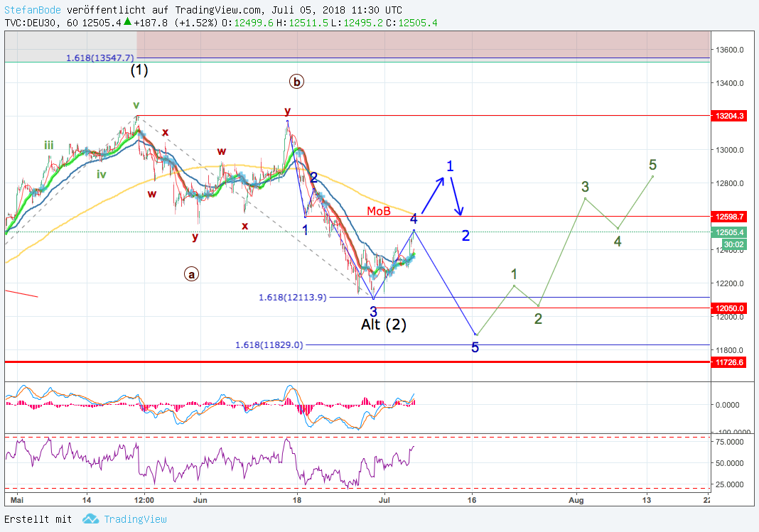Click the olive 5 projection label

pos(652,165)
